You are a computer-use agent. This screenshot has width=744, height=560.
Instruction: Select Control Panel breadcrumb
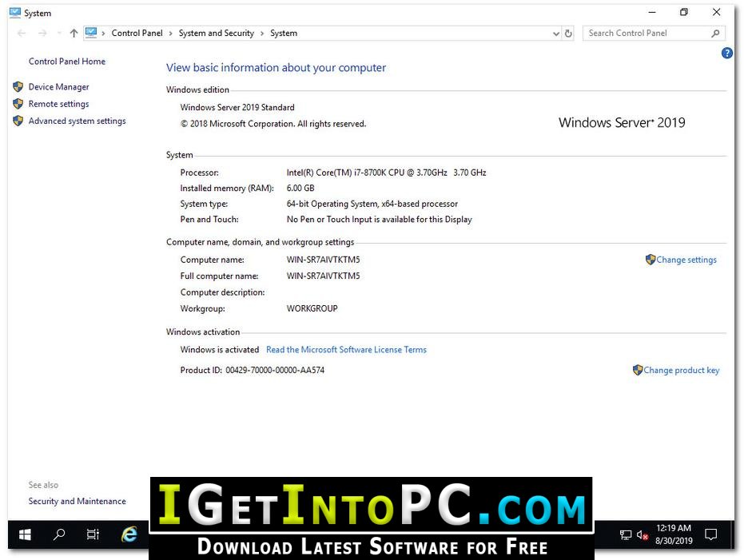point(137,34)
